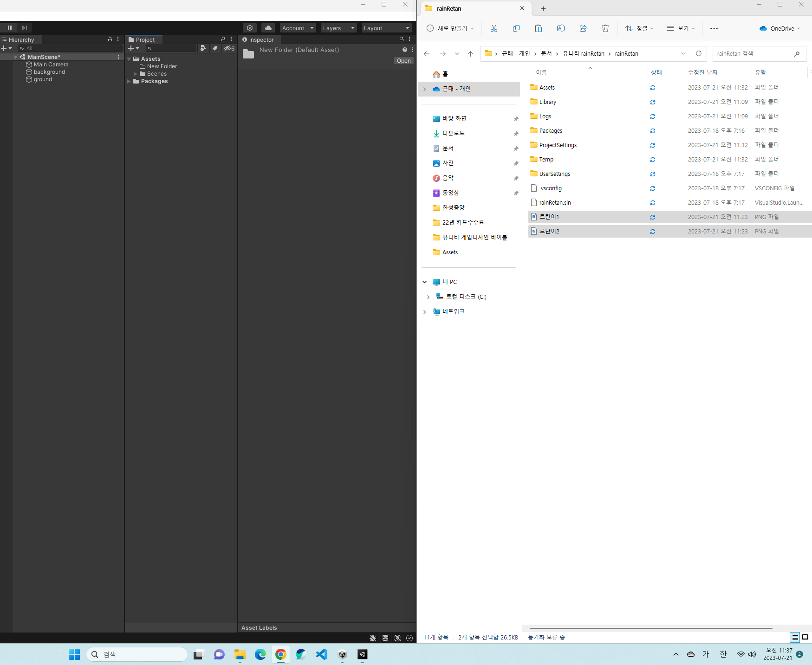
Task: Click the bug debug mode status icon
Action: coord(373,638)
